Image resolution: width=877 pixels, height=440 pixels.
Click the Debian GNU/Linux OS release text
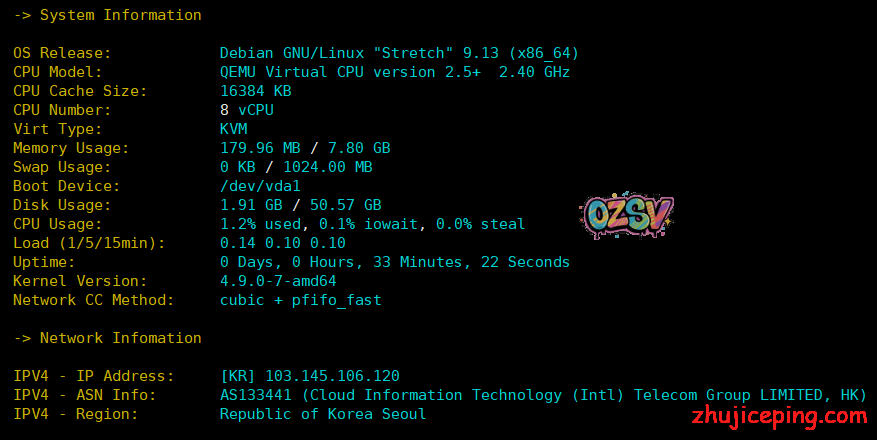click(x=399, y=53)
